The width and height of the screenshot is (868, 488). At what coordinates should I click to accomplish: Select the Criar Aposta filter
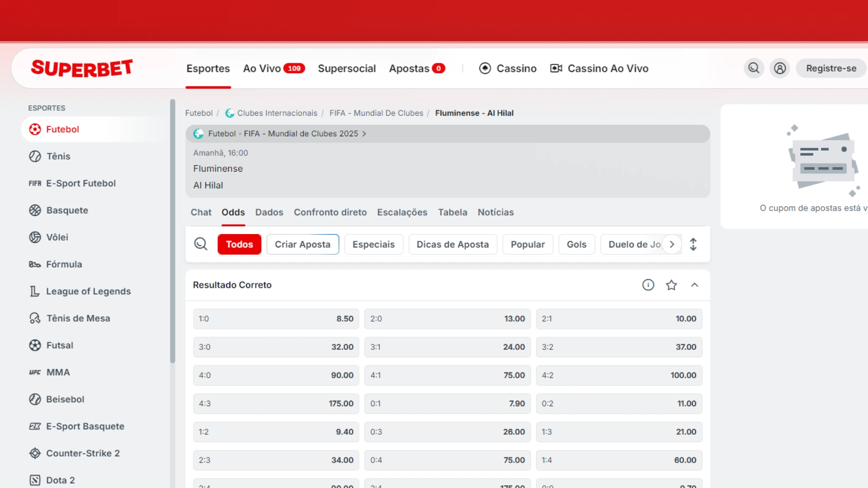coord(302,244)
